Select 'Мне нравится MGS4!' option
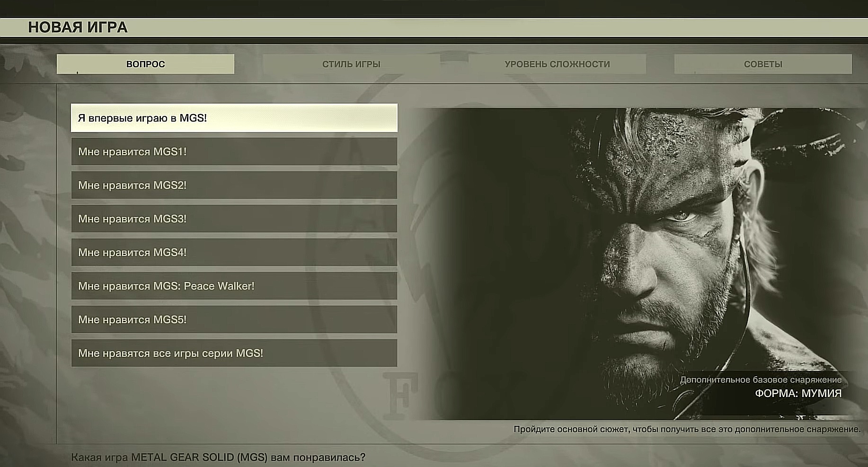 point(234,252)
